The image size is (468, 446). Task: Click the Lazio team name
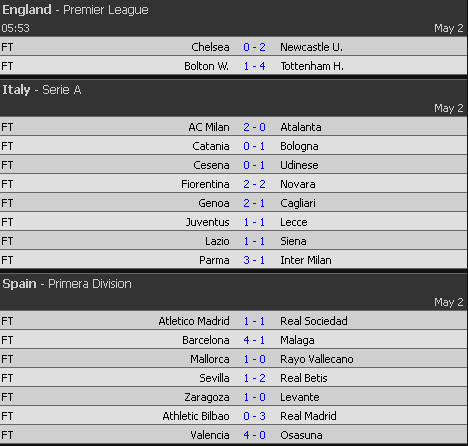pos(217,241)
